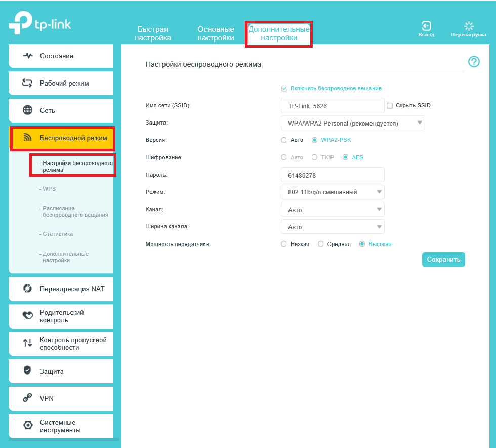Screen dimensions: 496x448
Task: Click the Родительский контроль heart icon
Action: click(x=27, y=315)
